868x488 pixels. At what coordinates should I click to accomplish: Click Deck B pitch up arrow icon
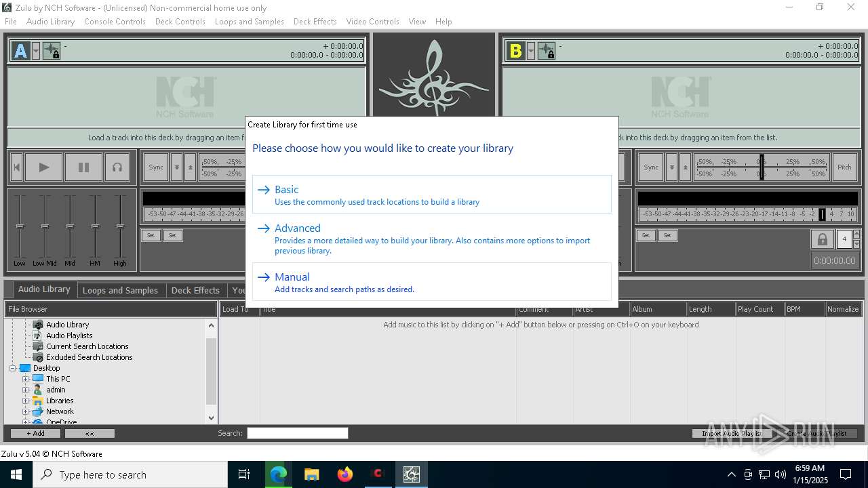point(685,167)
